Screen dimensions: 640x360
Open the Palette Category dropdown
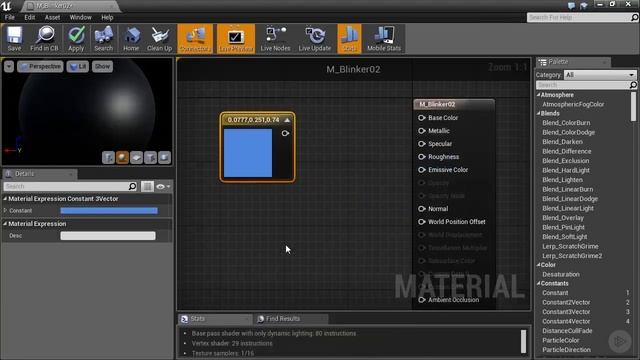pyautogui.click(x=600, y=75)
